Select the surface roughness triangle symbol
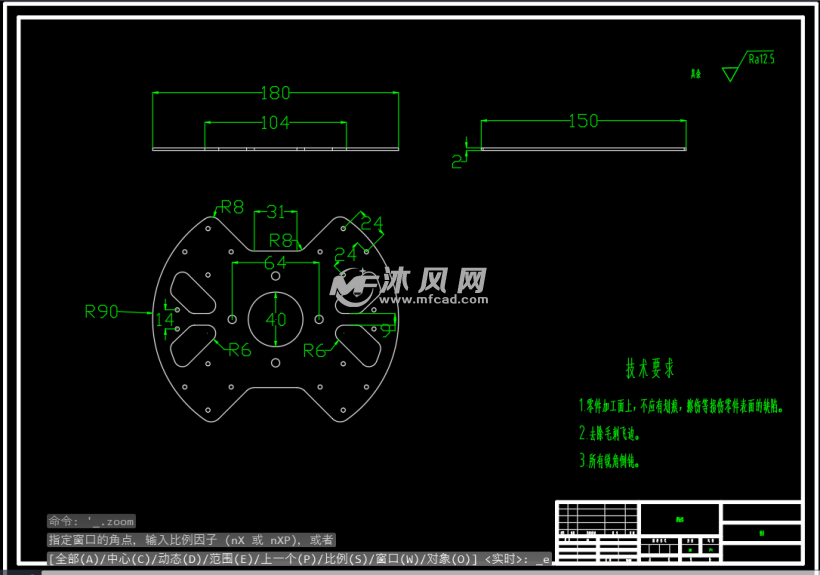This screenshot has width=820, height=575. click(x=731, y=74)
